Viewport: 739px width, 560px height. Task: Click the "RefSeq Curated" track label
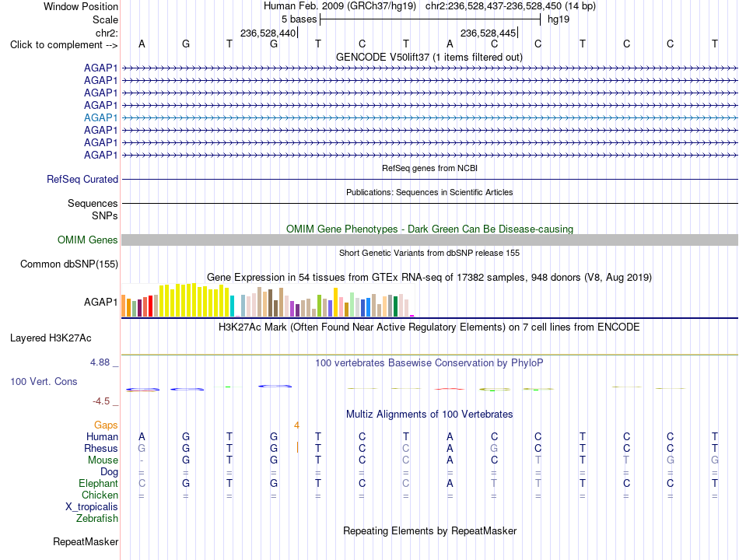coord(82,179)
